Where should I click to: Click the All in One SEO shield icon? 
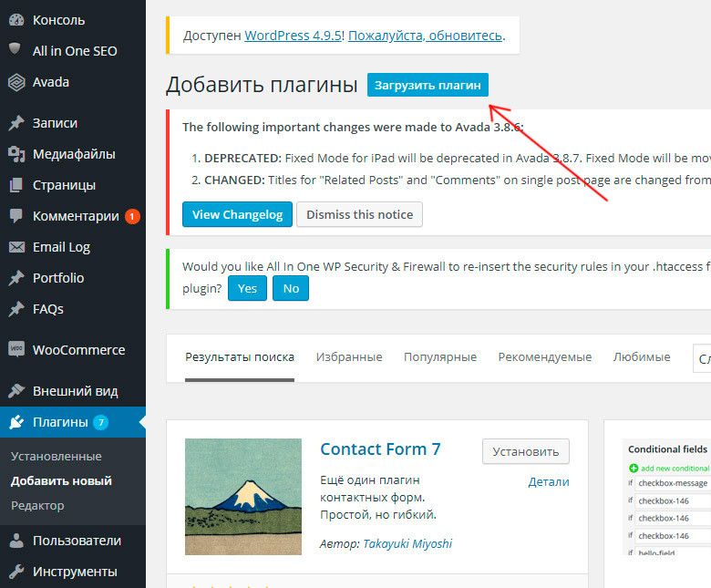pyautogui.click(x=15, y=48)
